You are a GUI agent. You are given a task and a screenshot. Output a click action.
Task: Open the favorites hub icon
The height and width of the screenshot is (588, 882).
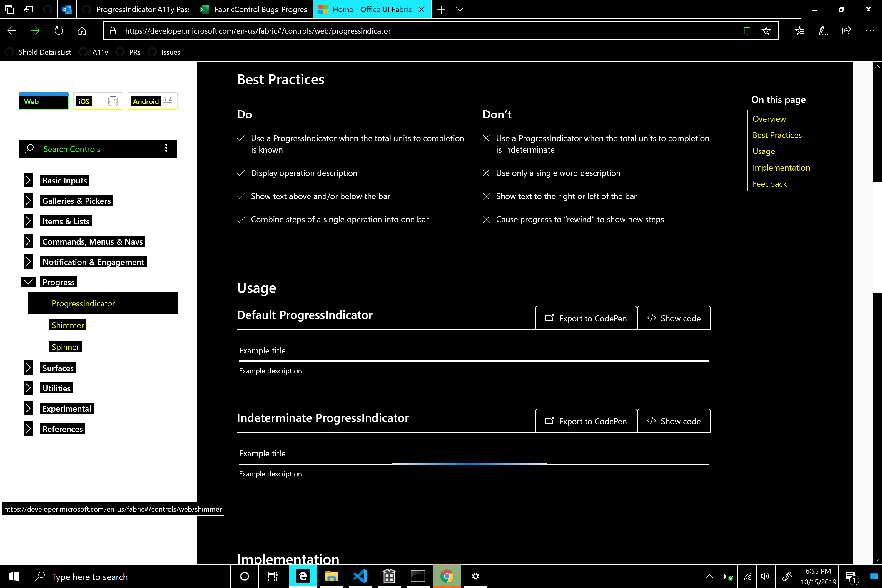799,31
